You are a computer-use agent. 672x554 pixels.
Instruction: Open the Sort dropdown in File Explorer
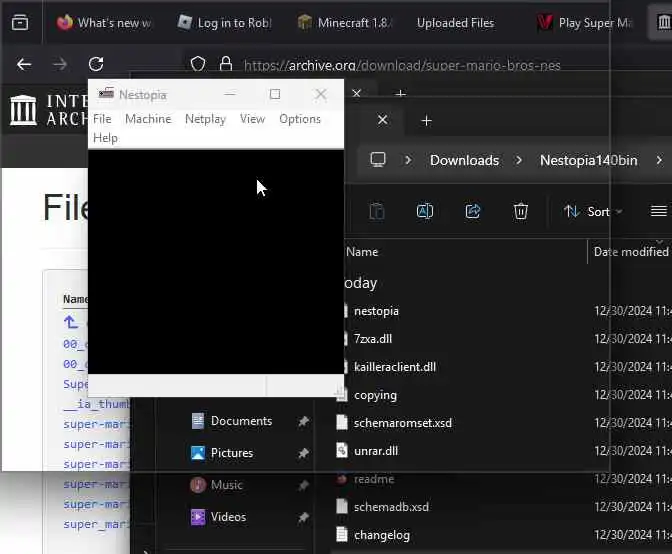pos(593,212)
